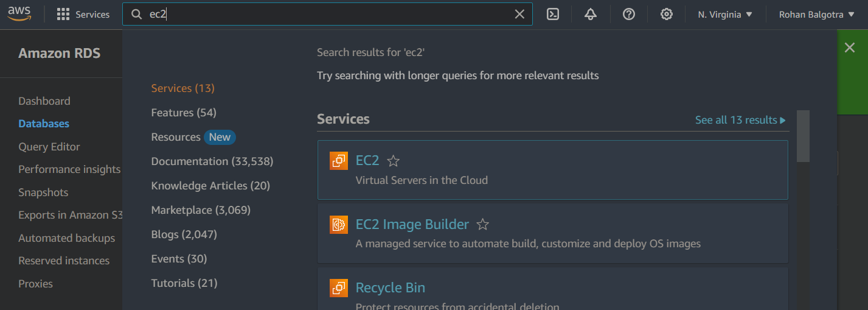Select the Features (54) search category

click(184, 113)
